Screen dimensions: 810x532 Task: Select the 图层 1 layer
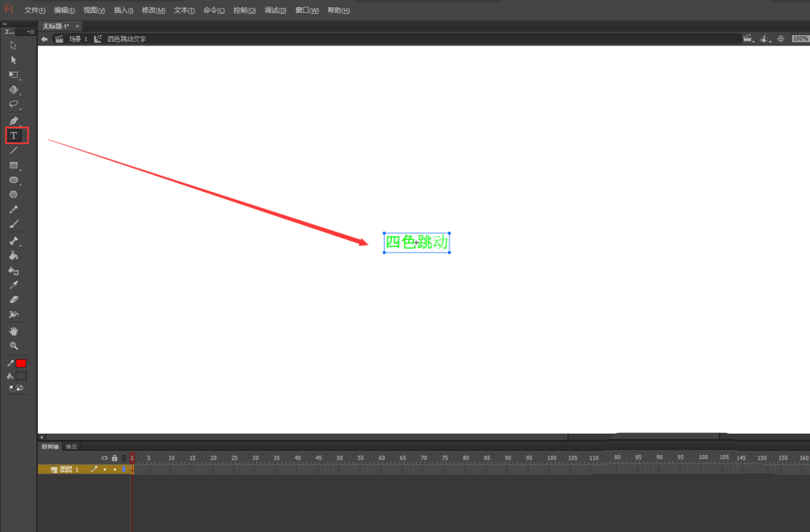pos(69,470)
